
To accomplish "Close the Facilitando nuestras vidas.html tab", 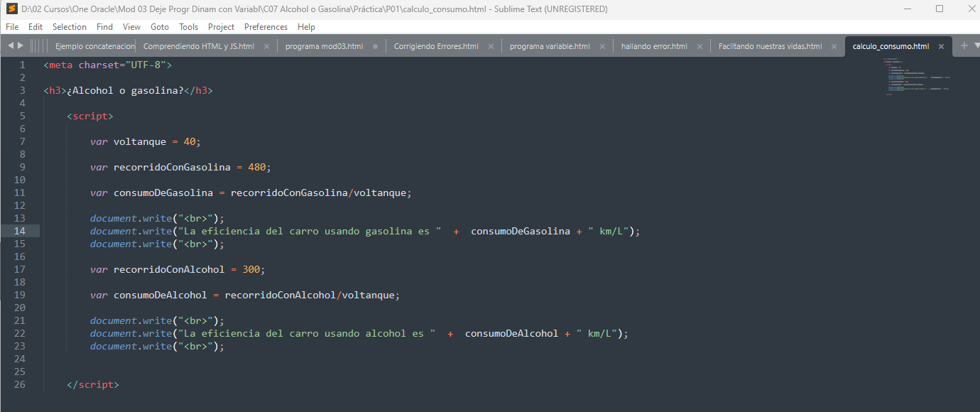I will coord(834,46).
